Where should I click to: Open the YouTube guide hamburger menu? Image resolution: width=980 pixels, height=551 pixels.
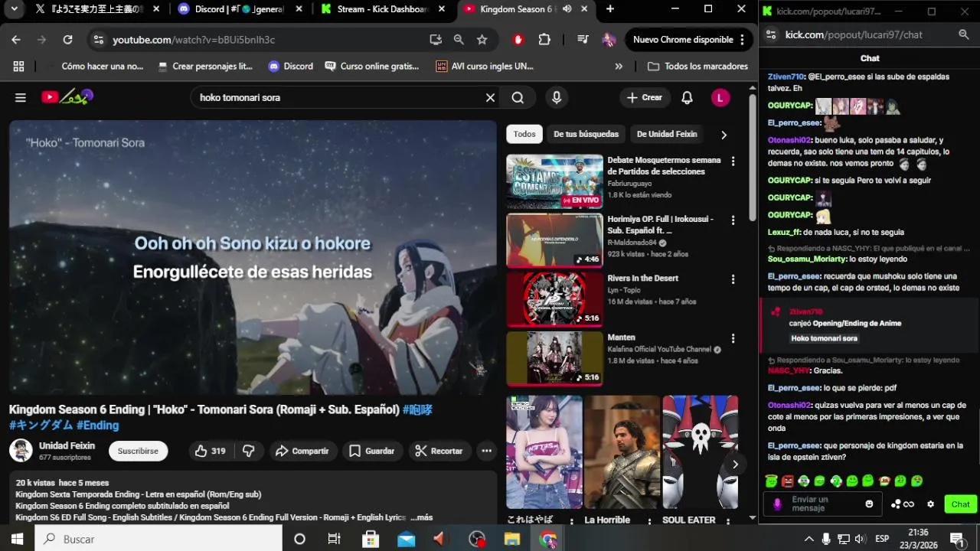(x=21, y=97)
